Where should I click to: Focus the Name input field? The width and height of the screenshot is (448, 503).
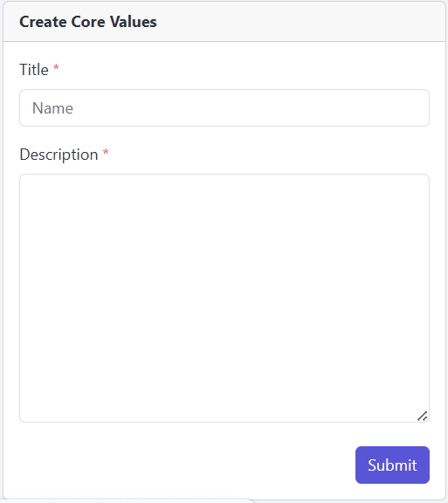(224, 107)
